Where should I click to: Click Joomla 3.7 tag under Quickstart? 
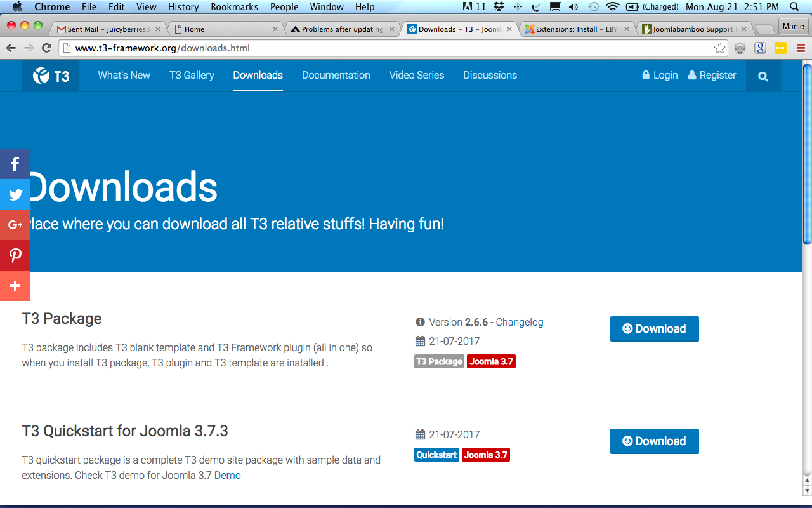click(x=486, y=455)
